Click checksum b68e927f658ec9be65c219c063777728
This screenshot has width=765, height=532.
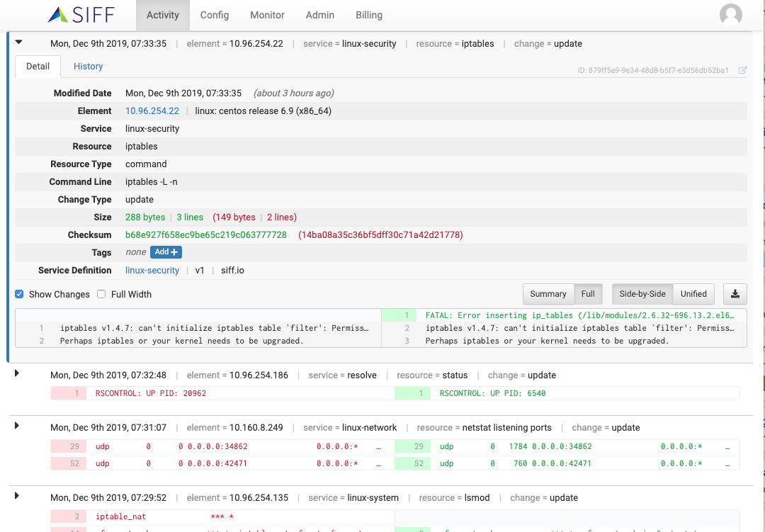click(206, 234)
